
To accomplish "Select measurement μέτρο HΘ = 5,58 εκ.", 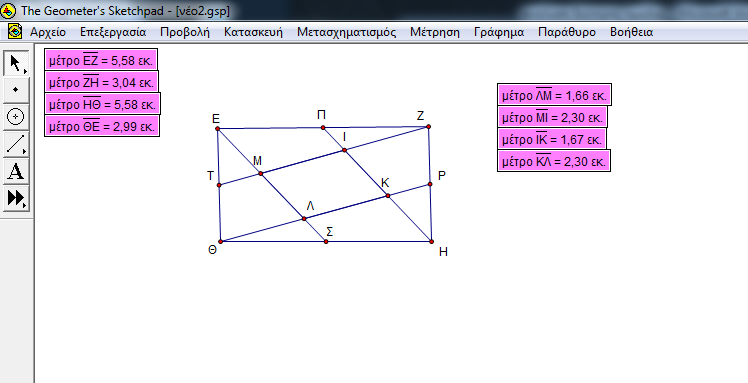I will click(103, 104).
